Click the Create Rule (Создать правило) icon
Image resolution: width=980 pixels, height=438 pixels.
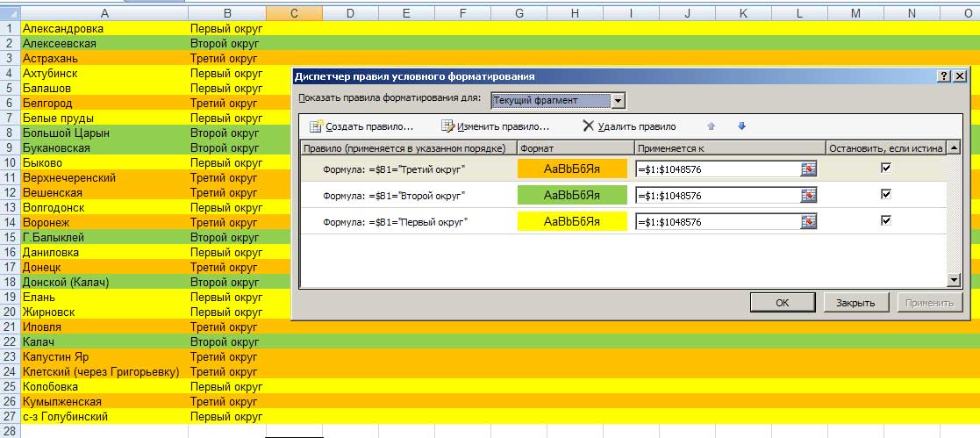pos(317,126)
